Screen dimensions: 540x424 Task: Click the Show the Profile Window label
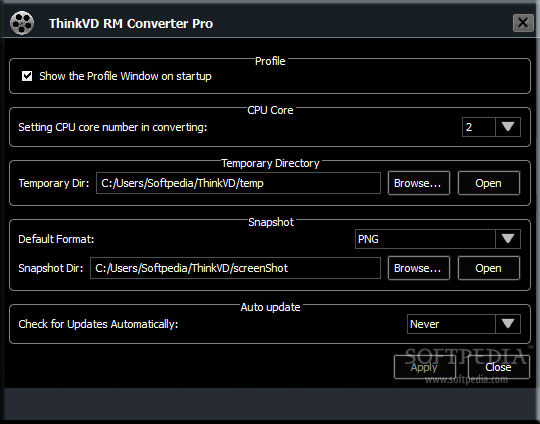(x=125, y=76)
